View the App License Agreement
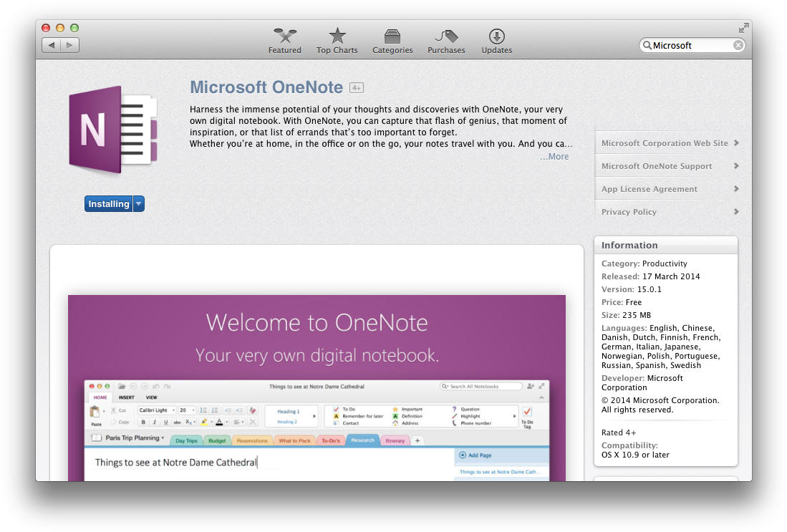 click(650, 189)
